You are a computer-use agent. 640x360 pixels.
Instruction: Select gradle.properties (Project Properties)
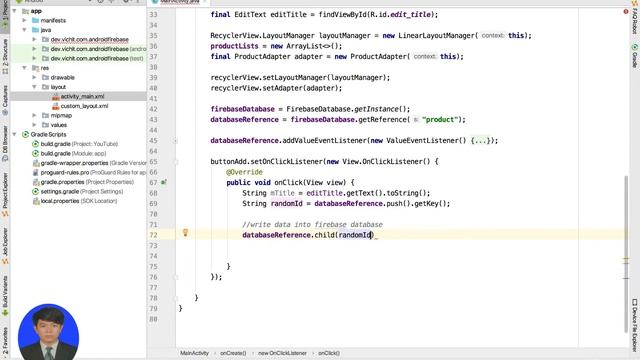tap(87, 182)
